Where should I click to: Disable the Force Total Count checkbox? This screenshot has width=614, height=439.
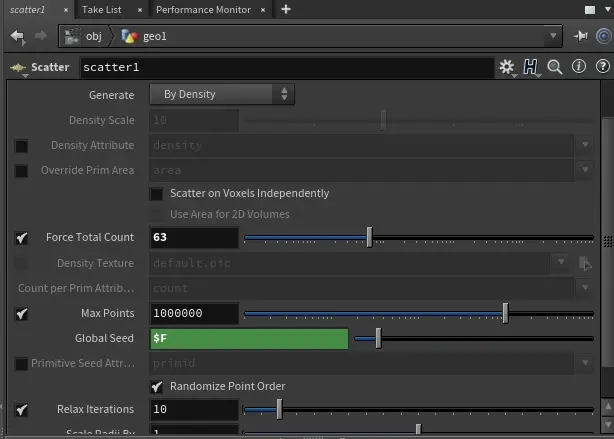21,238
